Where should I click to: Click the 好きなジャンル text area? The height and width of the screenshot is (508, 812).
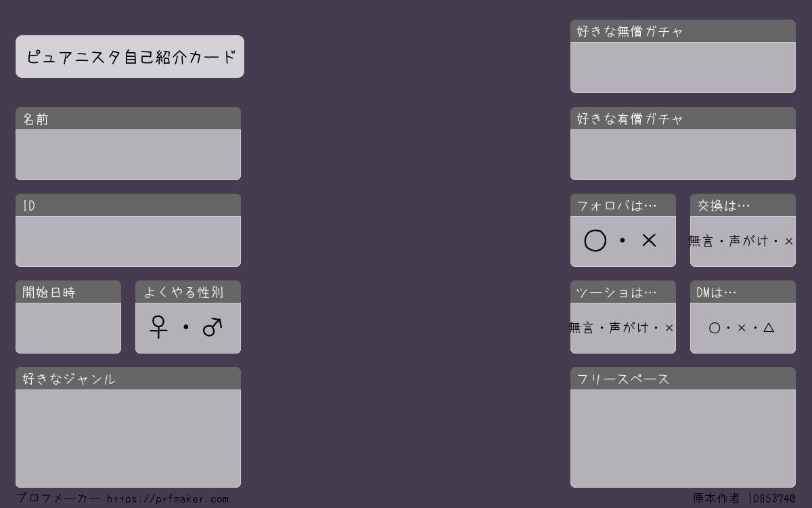tap(128, 438)
